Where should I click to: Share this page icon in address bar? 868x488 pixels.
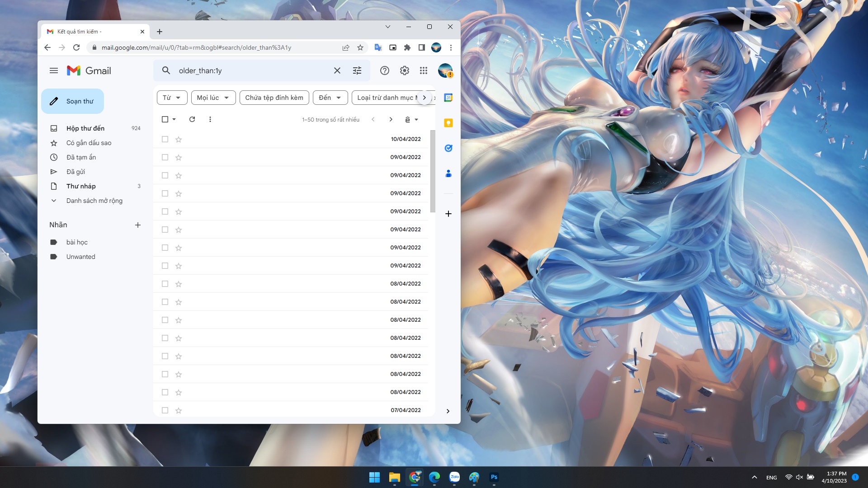point(346,47)
